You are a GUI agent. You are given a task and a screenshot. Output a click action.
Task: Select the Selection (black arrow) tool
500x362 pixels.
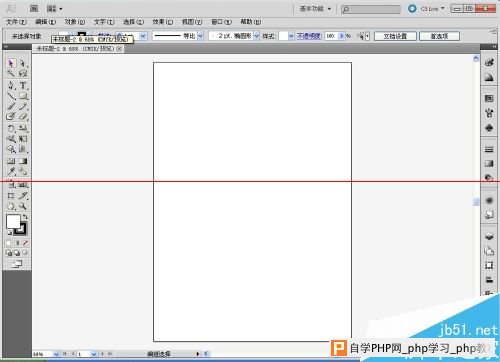pos(11,63)
